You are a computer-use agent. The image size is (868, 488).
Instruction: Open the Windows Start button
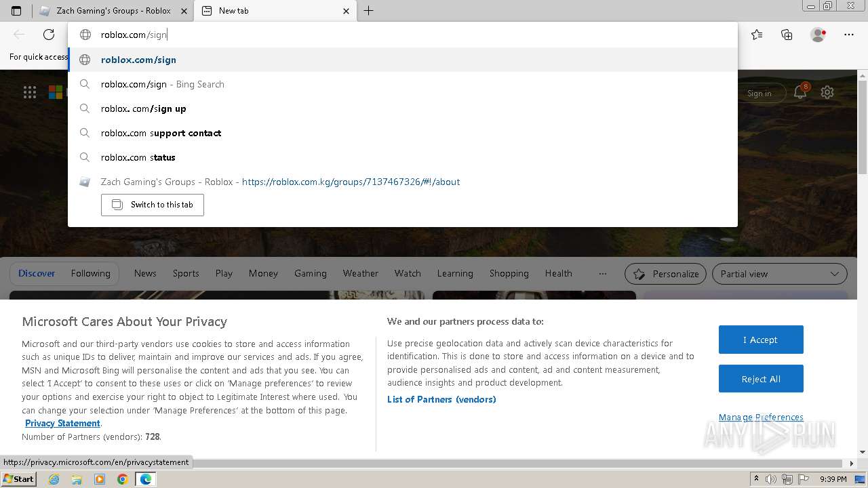tap(19, 479)
